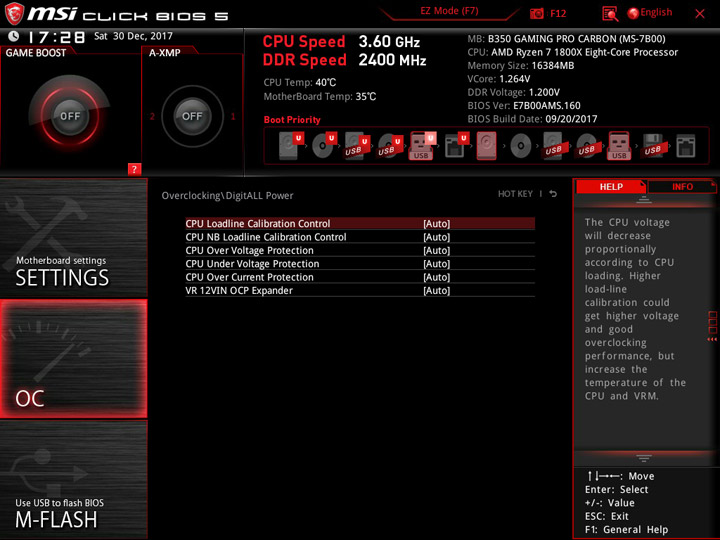Open CPU Over Current Protection Auto value

436,277
